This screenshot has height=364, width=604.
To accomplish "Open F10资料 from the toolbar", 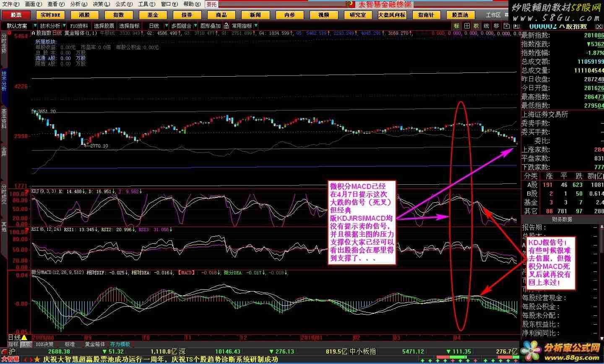I will [79, 26].
